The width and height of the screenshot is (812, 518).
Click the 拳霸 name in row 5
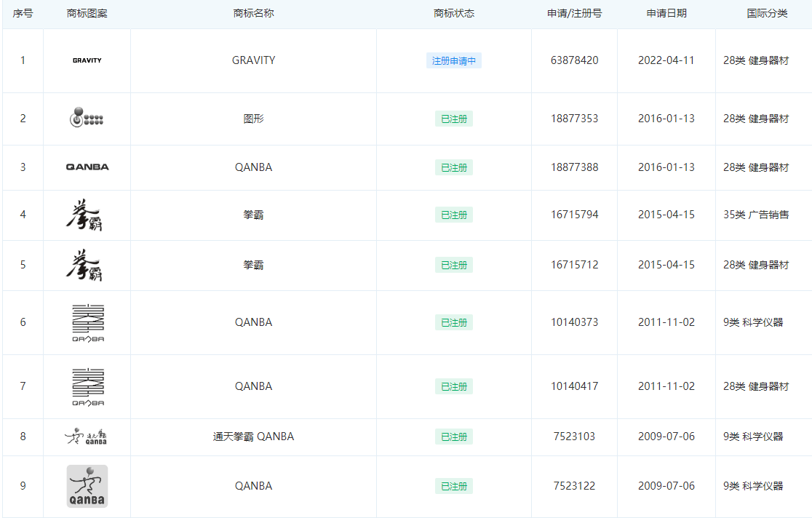pos(253,265)
